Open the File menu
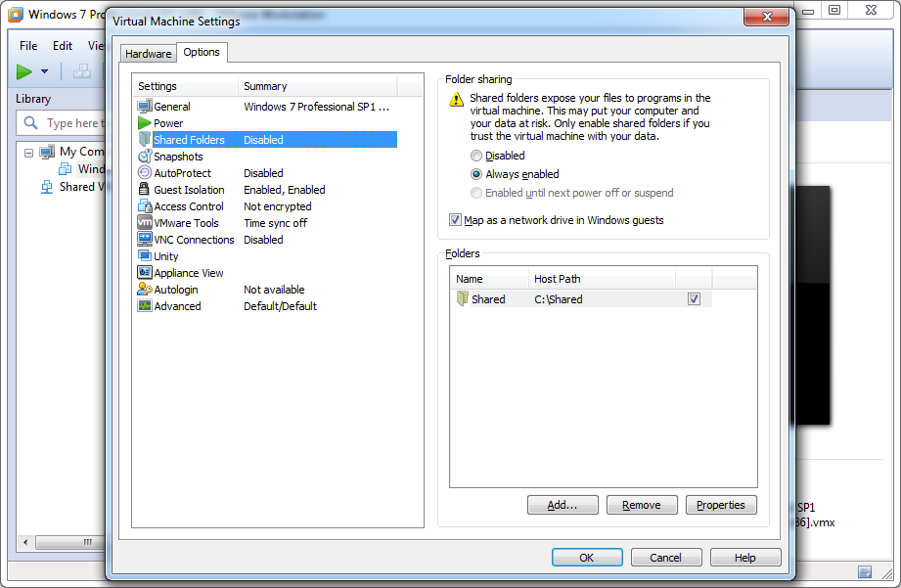 28,46
